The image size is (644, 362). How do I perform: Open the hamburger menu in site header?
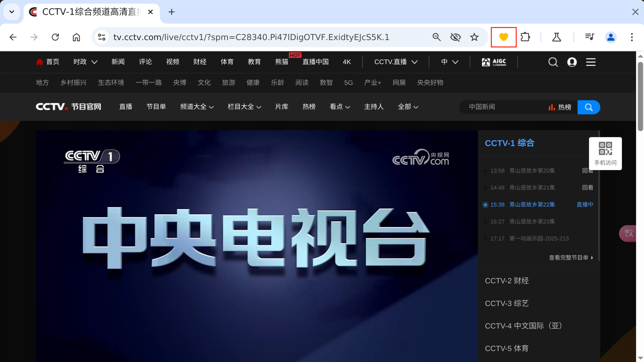[591, 62]
